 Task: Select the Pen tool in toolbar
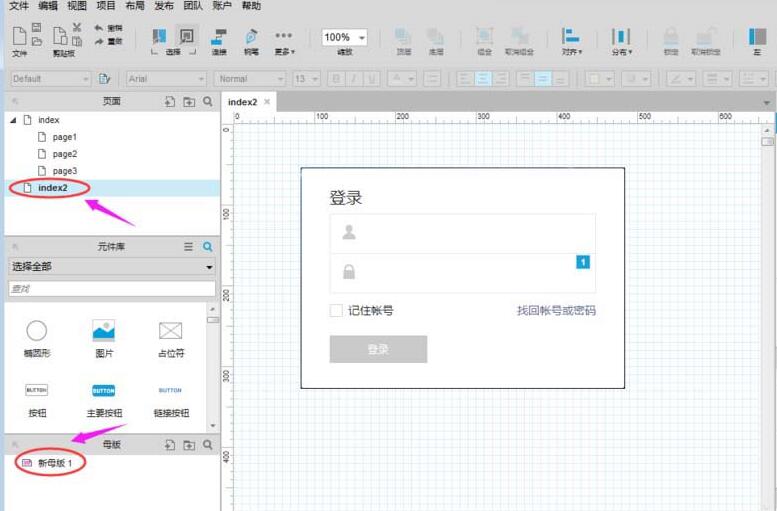(251, 37)
